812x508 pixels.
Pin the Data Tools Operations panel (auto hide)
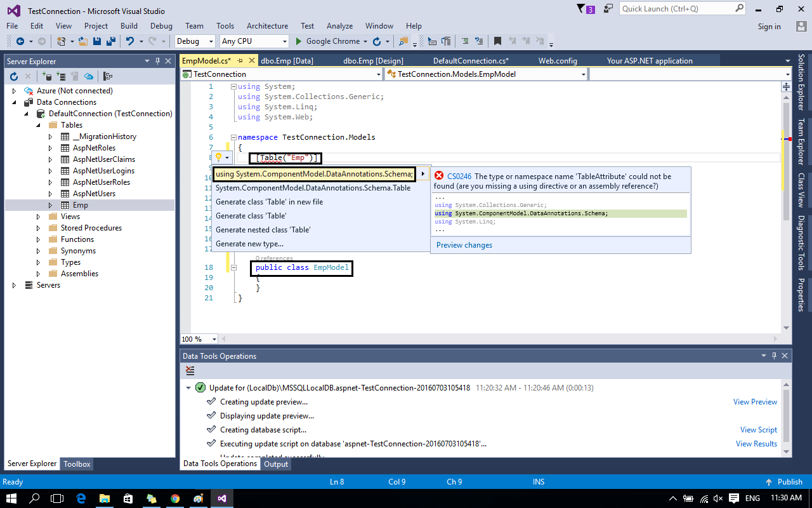pos(775,356)
